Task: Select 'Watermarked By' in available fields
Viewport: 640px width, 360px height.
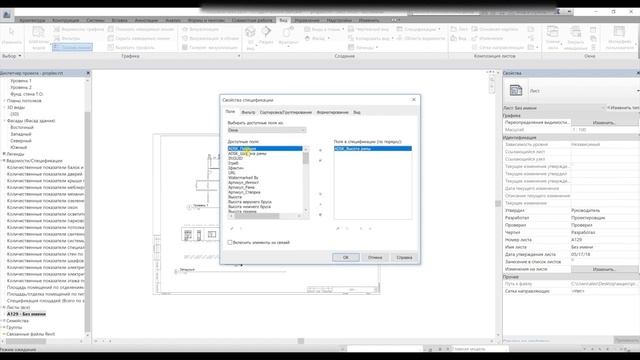Action: [x=243, y=178]
